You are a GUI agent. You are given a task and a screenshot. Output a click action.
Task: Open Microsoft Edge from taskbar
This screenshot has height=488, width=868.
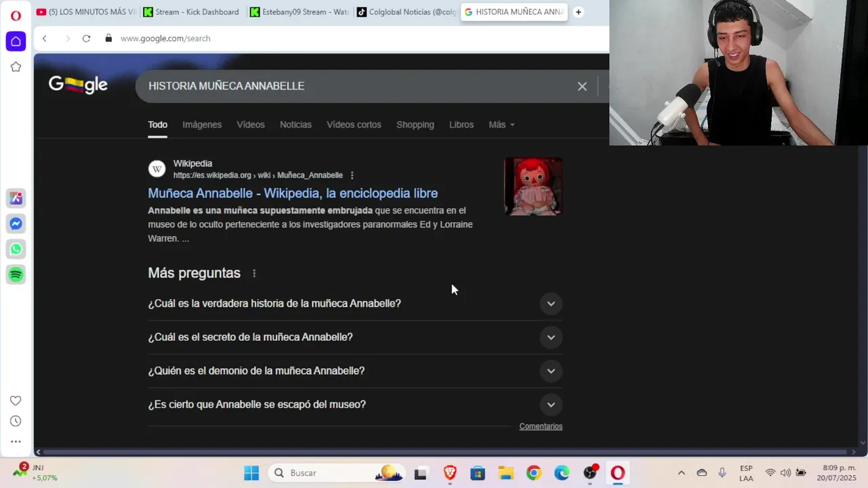[561, 473]
